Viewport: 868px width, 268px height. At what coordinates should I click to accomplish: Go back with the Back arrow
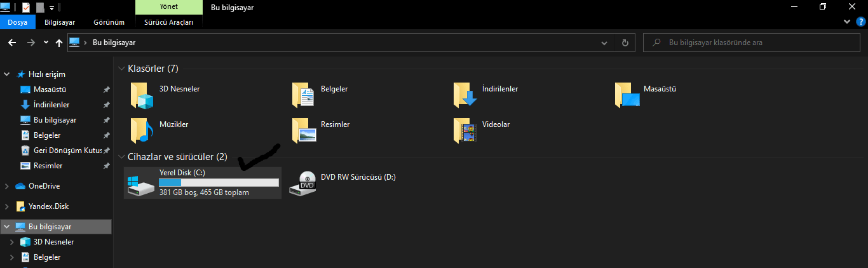click(11, 43)
